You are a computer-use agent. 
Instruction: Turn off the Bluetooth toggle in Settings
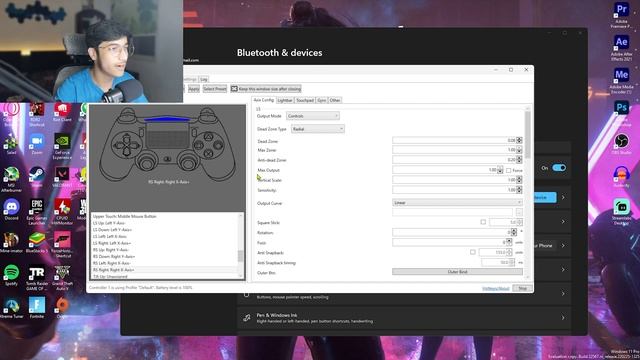(x=559, y=168)
